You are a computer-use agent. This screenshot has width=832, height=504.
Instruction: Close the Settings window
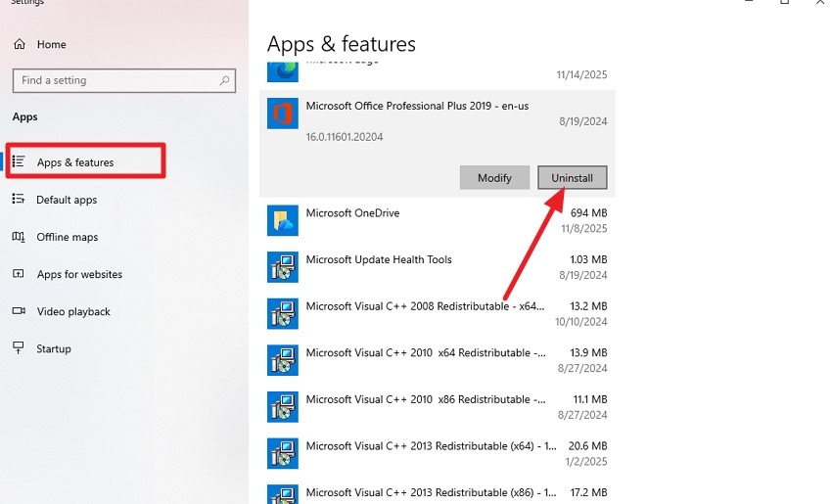point(820,3)
